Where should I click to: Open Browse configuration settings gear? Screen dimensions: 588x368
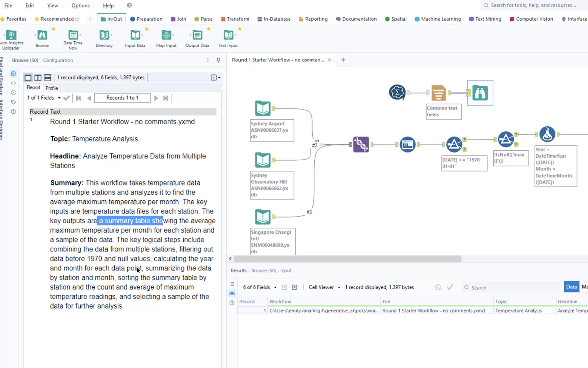(13, 74)
